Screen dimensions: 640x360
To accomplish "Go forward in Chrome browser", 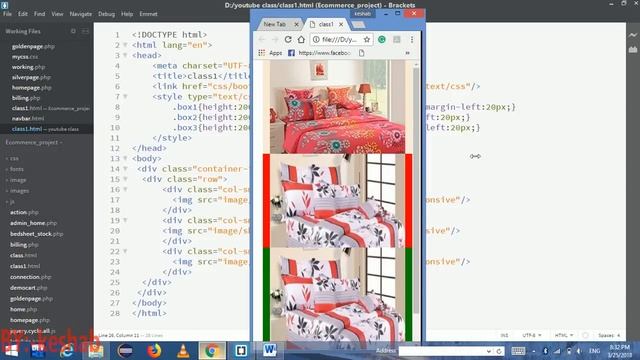I will 275,40.
